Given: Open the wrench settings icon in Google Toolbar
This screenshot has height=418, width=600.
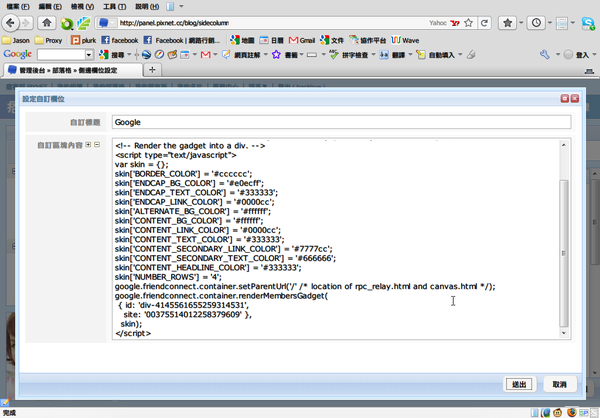Looking at the screenshot, I should coord(545,55).
